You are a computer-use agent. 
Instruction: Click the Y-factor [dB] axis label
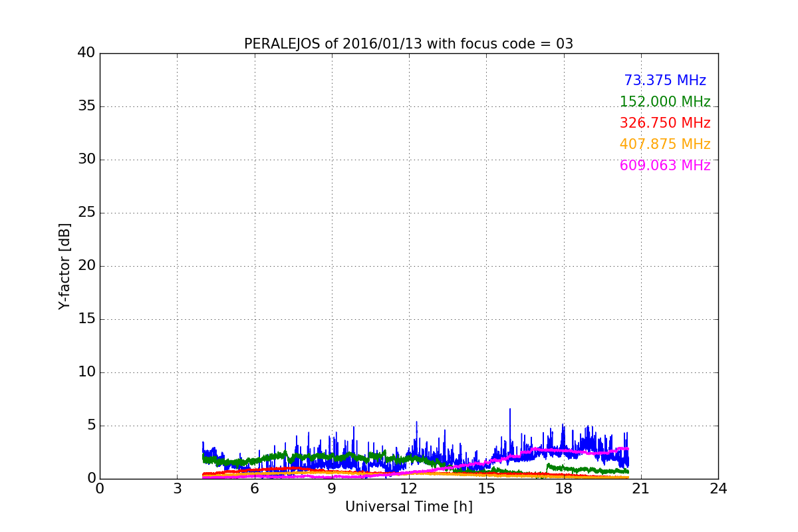(x=65, y=266)
